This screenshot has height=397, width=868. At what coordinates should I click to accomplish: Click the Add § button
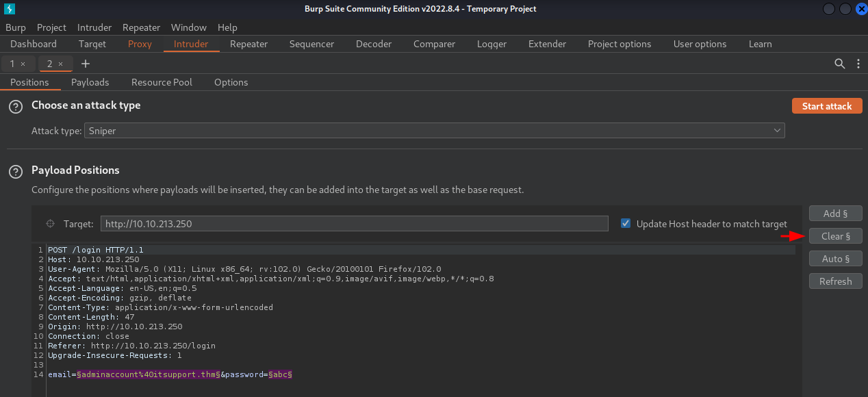835,214
